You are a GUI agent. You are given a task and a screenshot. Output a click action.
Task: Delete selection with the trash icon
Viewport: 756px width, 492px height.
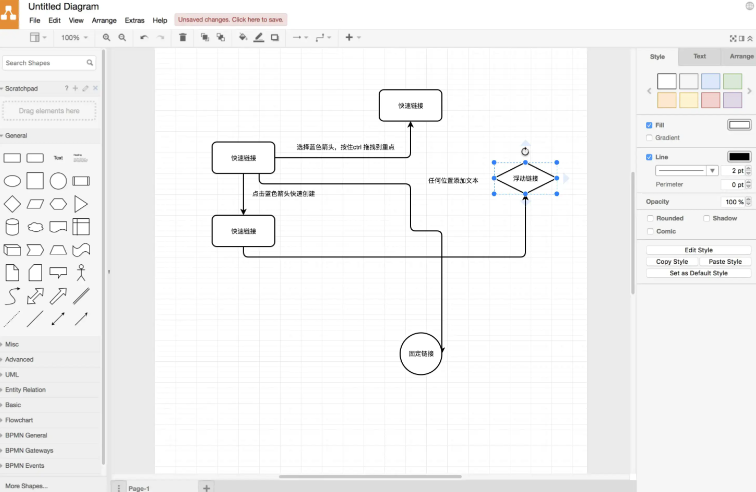coord(182,38)
